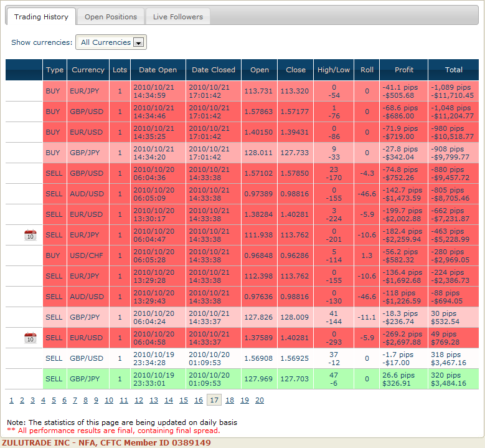Click the ZULUTRADE INC NFA member text
The width and height of the screenshot is (485, 448).
(106, 443)
